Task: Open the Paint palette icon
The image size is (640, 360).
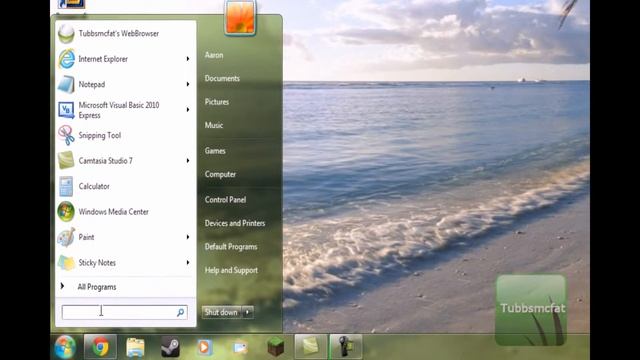Action: 66,237
